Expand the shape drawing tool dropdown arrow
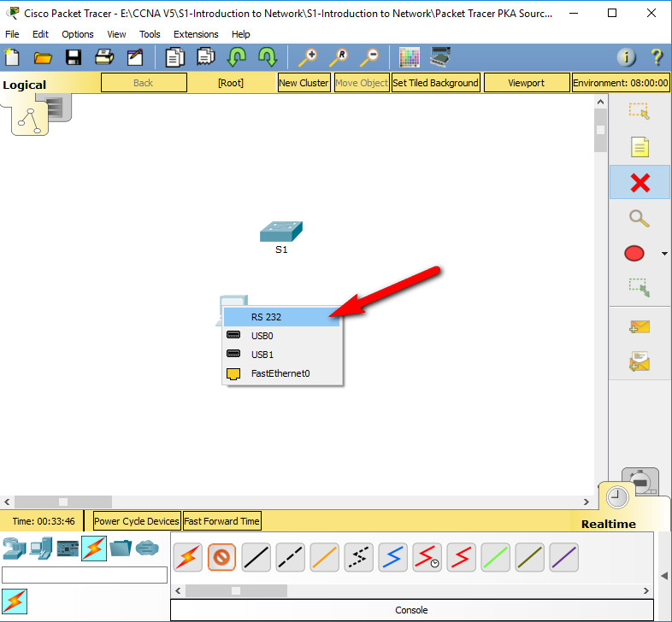 (x=664, y=254)
